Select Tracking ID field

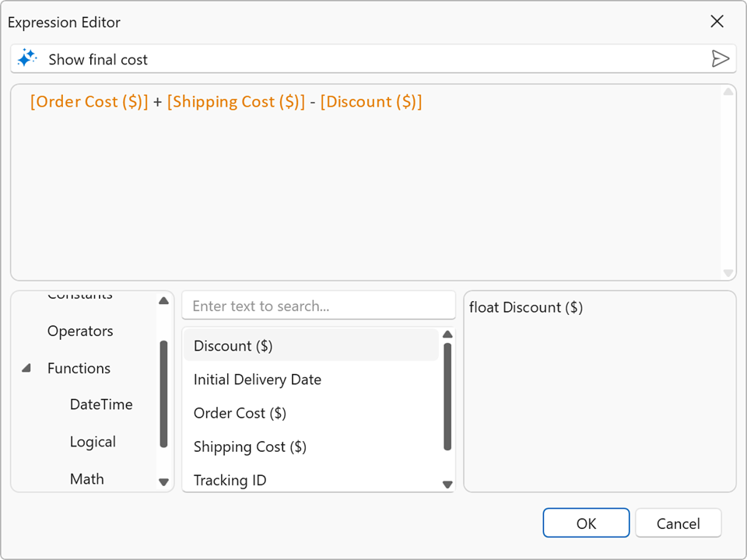(311, 480)
